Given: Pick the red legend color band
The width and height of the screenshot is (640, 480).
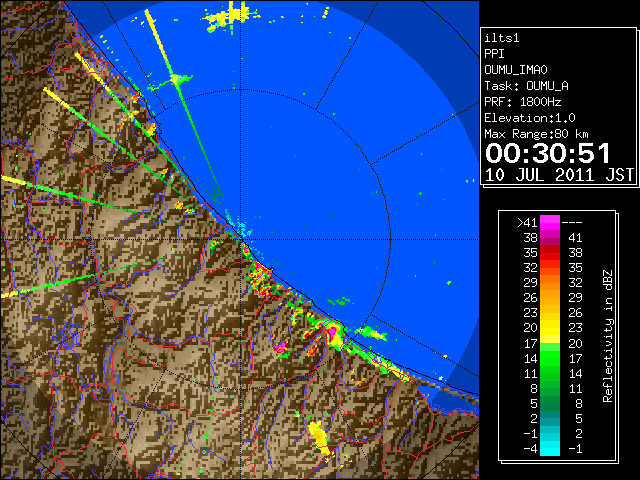Looking at the screenshot, I should [550, 253].
